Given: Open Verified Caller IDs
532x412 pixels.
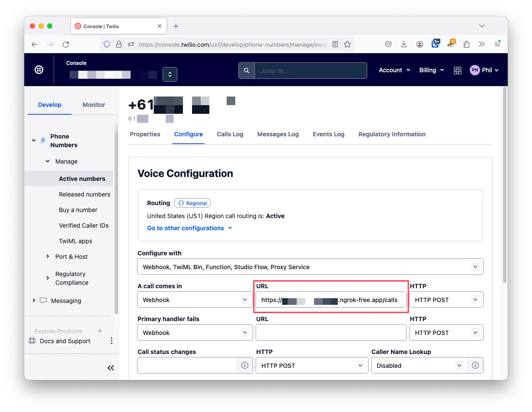Looking at the screenshot, I should pos(83,225).
